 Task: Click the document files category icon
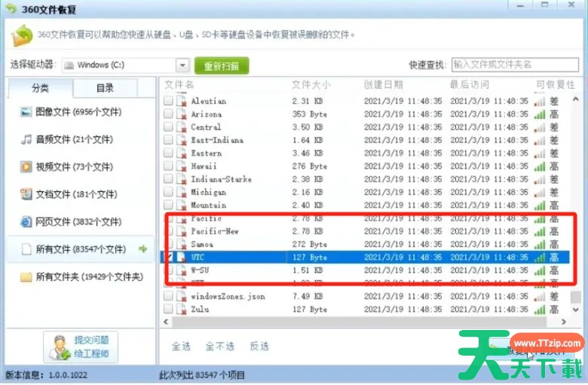click(26, 194)
